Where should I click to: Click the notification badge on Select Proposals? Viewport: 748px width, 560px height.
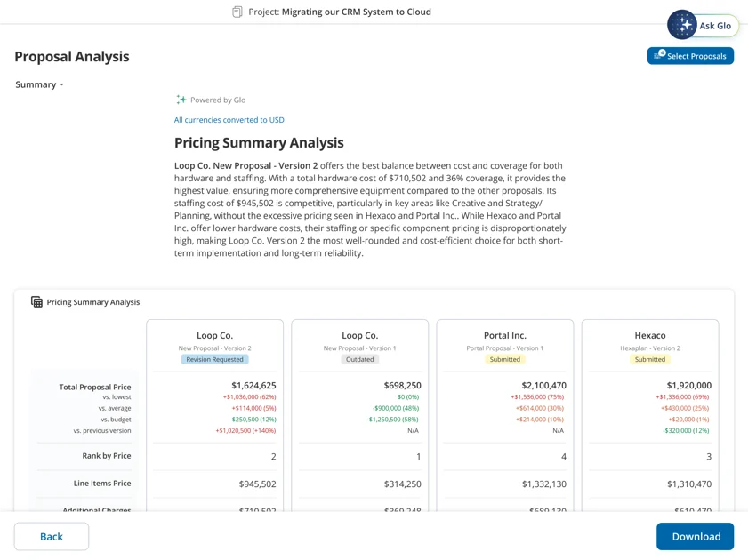tap(663, 52)
